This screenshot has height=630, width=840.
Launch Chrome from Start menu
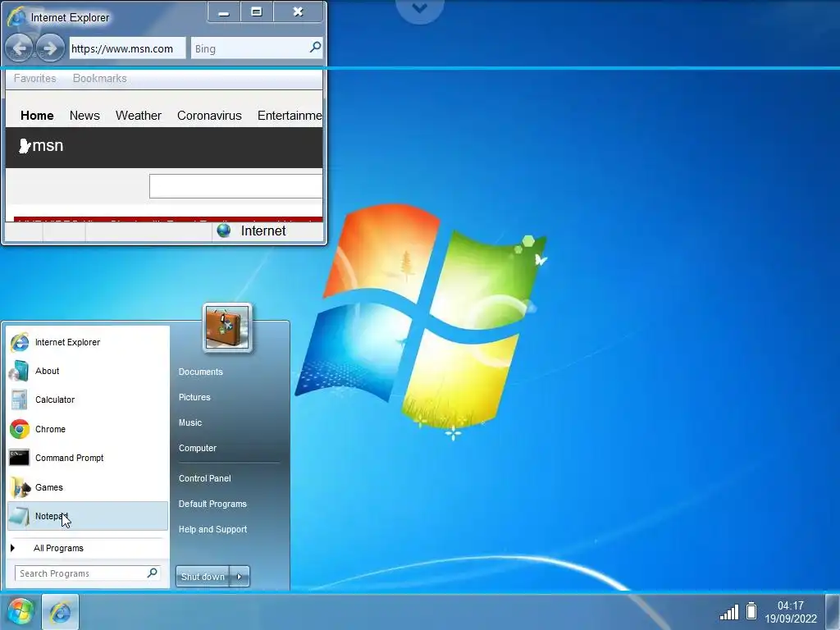pyautogui.click(x=88, y=429)
